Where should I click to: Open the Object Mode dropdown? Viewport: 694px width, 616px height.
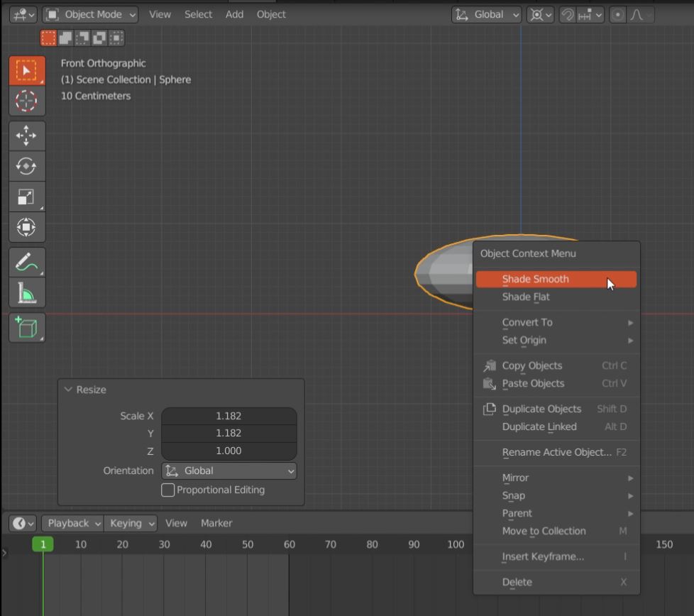(90, 13)
